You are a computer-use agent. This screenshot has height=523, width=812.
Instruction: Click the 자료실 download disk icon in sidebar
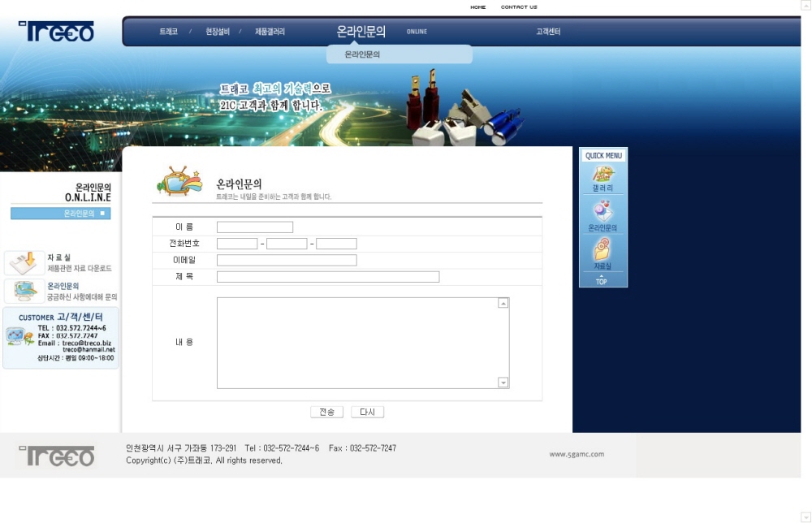pos(24,262)
